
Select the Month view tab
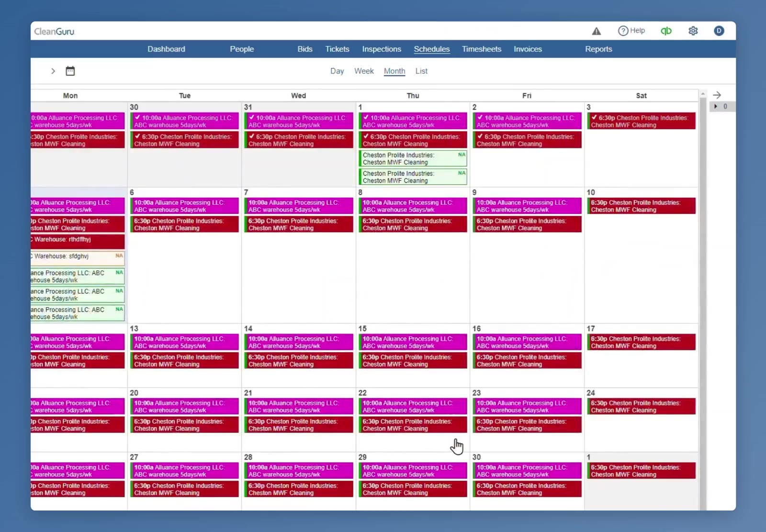tap(394, 71)
